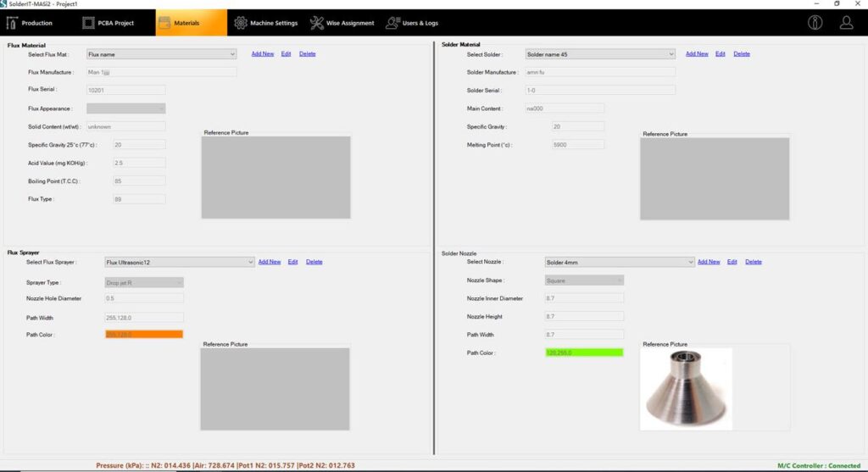Click the Materials tab icon
Screen dimensions: 868x472
tap(164, 23)
